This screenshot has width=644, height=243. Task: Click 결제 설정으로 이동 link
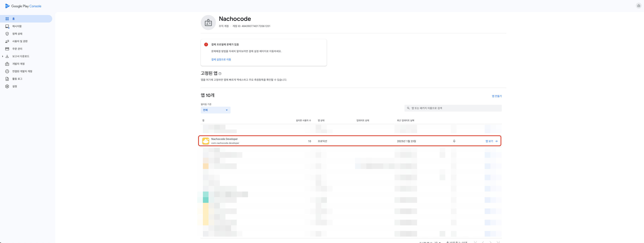pyautogui.click(x=221, y=60)
